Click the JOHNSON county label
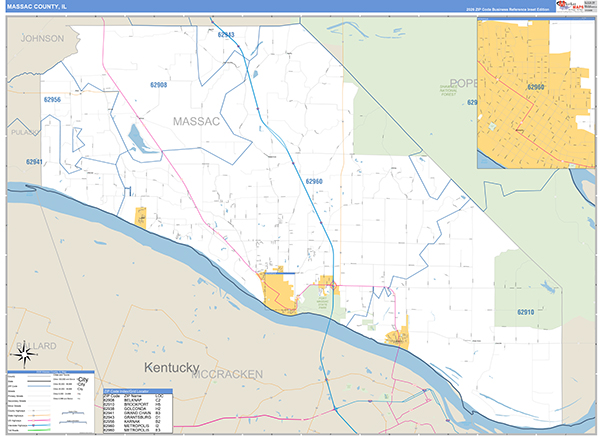600x436 pixels. pyautogui.click(x=42, y=38)
